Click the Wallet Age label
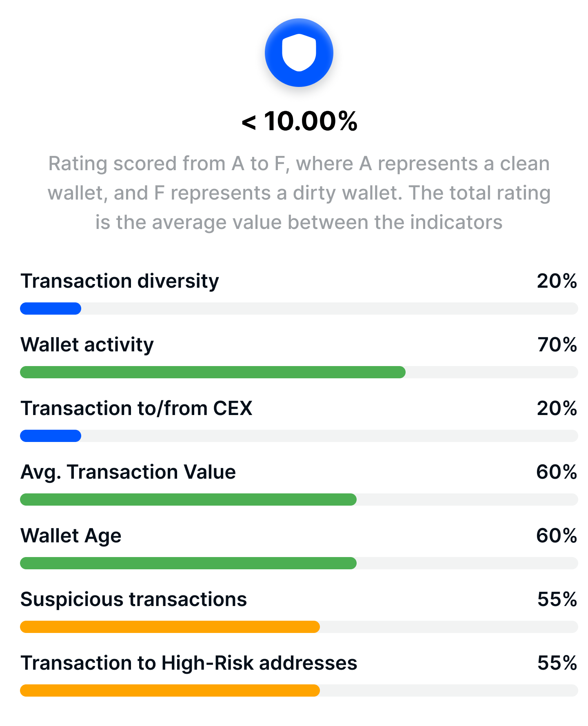This screenshot has width=588, height=726. click(x=71, y=536)
